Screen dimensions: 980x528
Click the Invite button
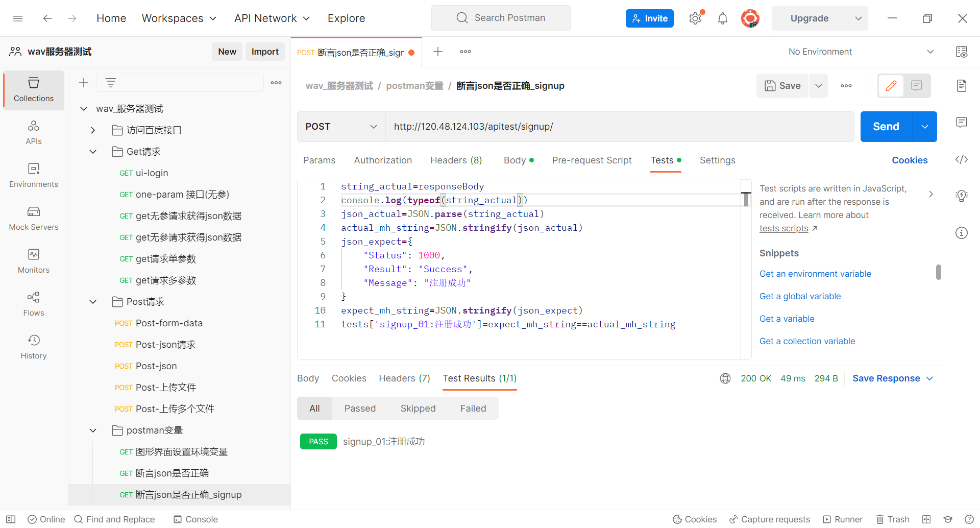(x=650, y=18)
